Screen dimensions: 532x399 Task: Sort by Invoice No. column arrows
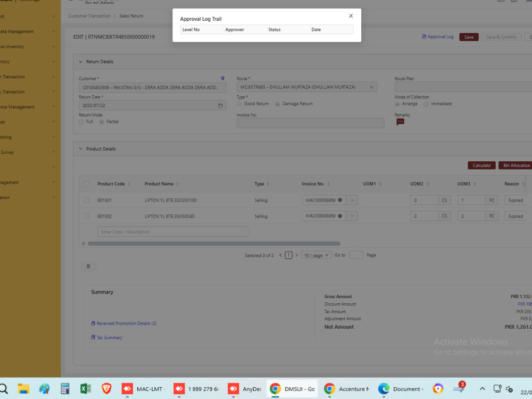tap(328, 184)
